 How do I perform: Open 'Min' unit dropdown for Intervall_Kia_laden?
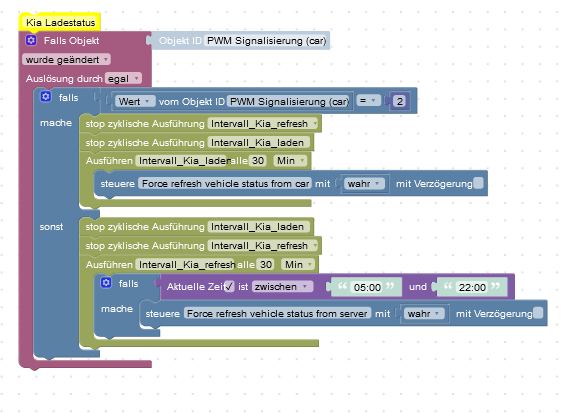[x=290, y=160]
